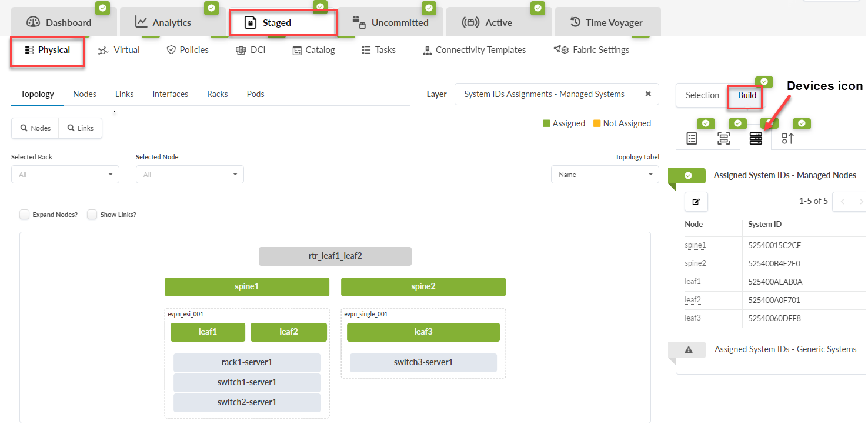The image size is (868, 444).
Task: Click green check badge above Uncommitted tab
Action: click(x=429, y=8)
